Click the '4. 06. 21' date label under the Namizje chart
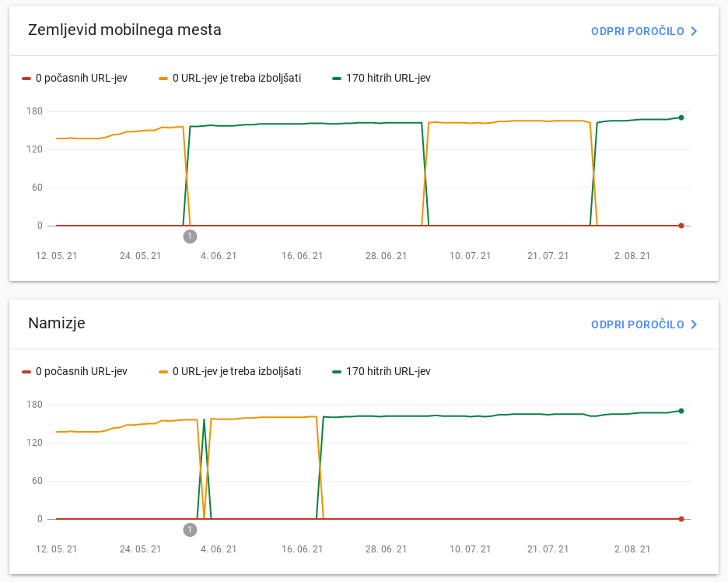 (218, 549)
